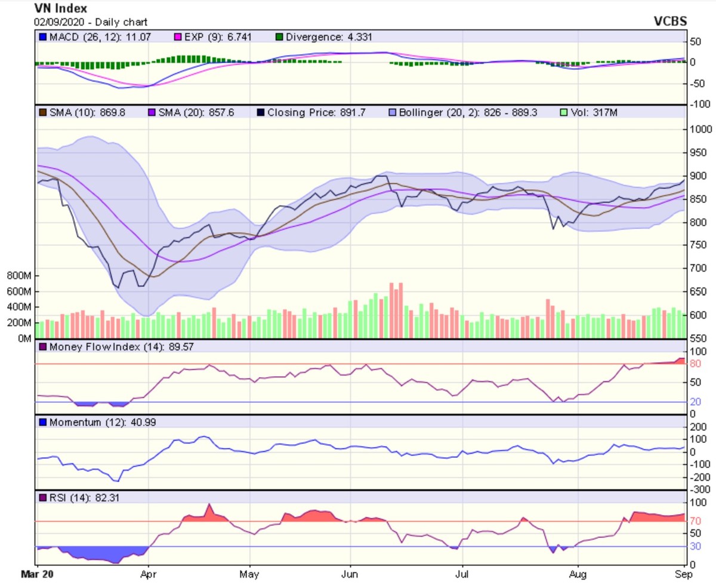Select the 02/09/2020 Daily chart subtitle

point(91,22)
